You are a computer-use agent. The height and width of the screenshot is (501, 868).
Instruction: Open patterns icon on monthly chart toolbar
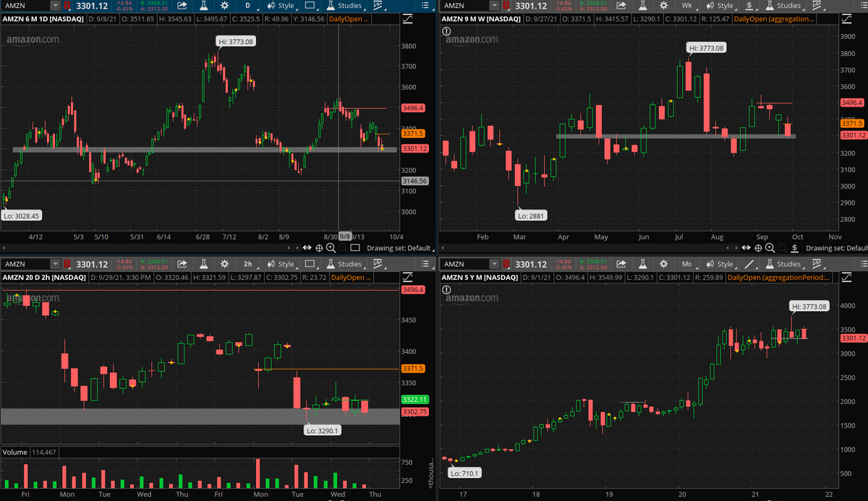pyautogui.click(x=816, y=264)
